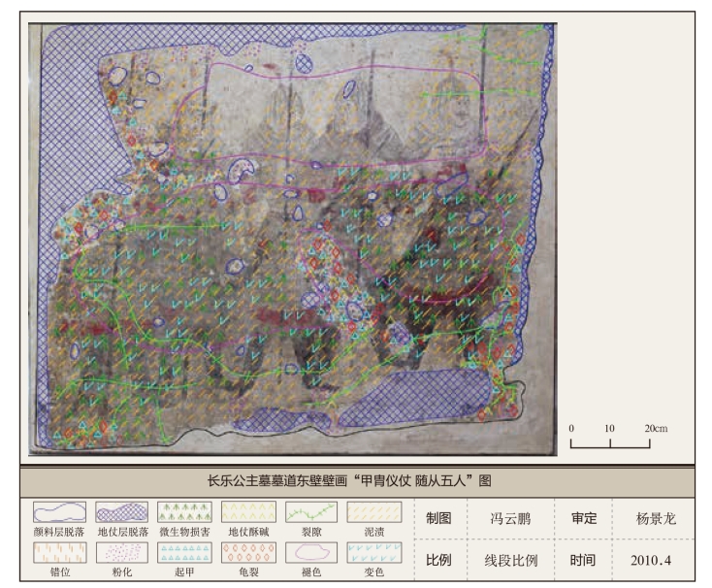Select the legend label text 起甲
The width and height of the screenshot is (712, 588).
point(184,572)
